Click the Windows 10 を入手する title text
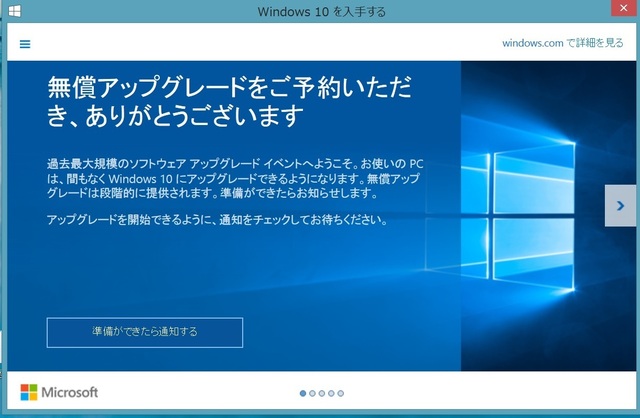Screen dimensions: 640x418 (322, 11)
